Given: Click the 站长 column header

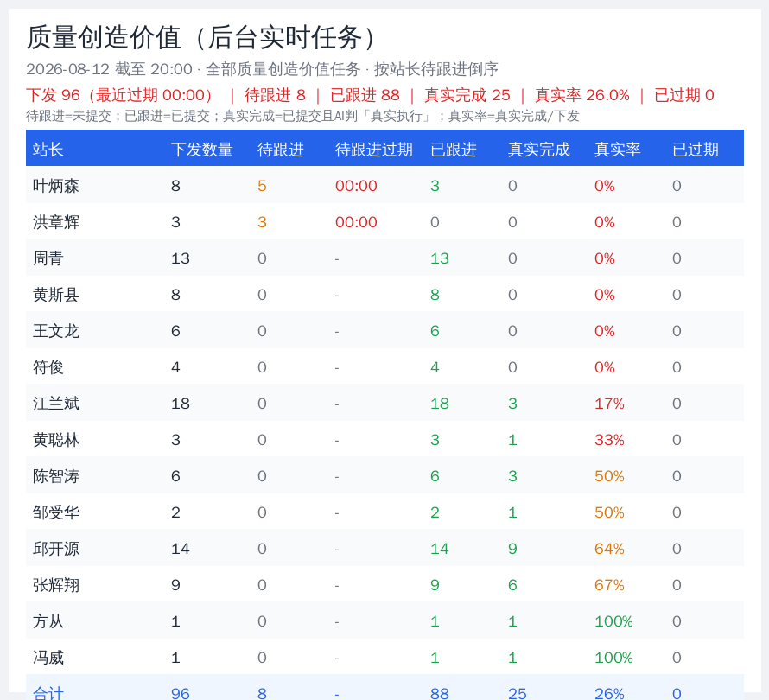Looking at the screenshot, I should coord(48,150).
